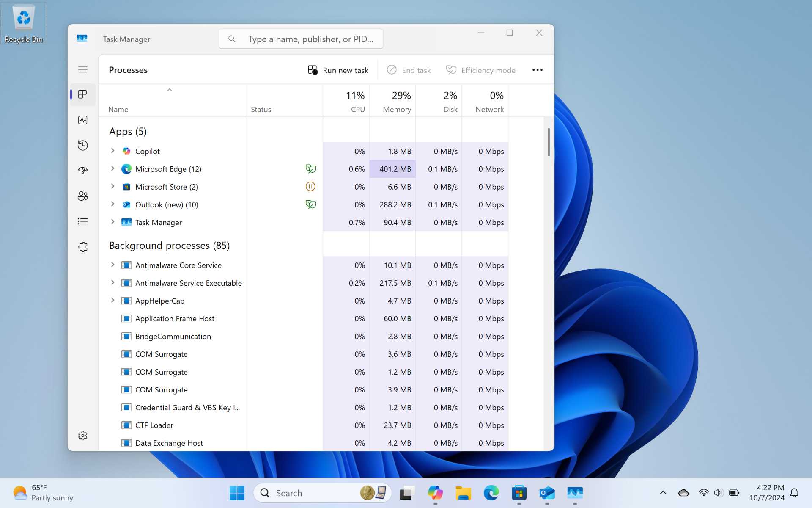Open Task Manager settings gear
Viewport: 812px width, 508px height.
[83, 436]
